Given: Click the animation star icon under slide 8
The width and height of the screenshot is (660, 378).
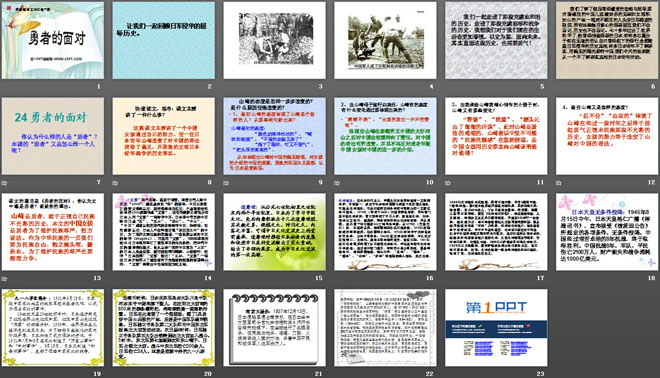Looking at the screenshot, I should 115,183.
